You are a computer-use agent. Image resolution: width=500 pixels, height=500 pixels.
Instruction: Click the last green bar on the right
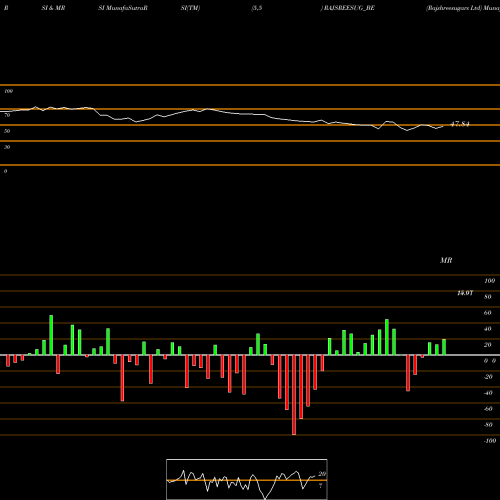pyautogui.click(x=444, y=347)
